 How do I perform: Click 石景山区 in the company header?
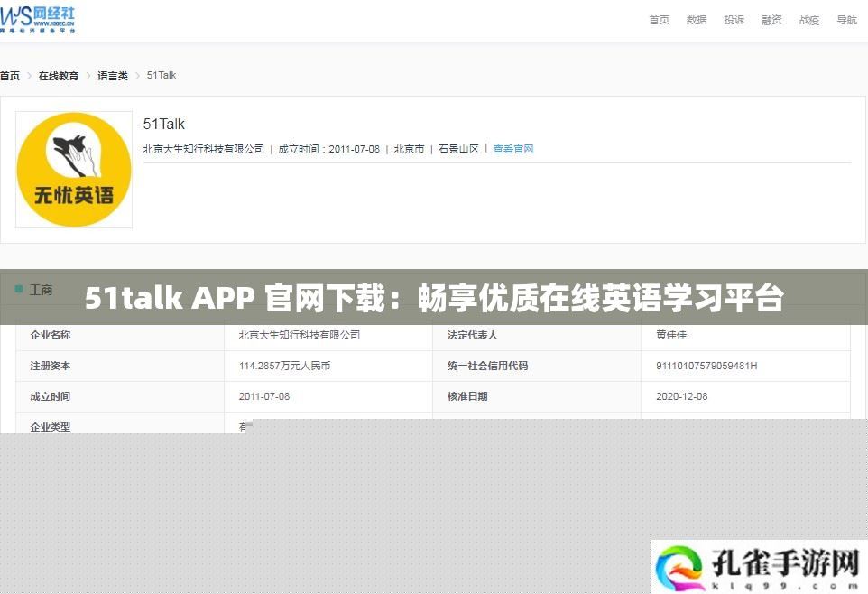[x=458, y=148]
